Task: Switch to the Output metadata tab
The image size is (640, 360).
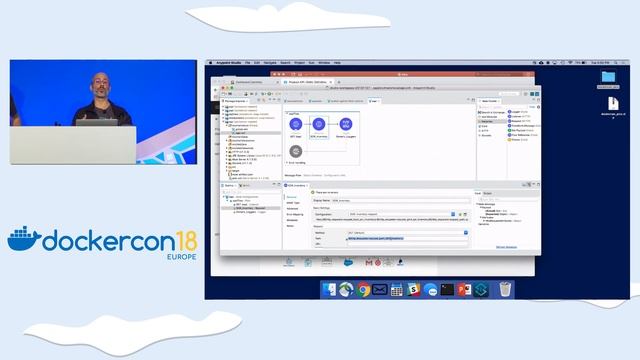Action: 488,193
